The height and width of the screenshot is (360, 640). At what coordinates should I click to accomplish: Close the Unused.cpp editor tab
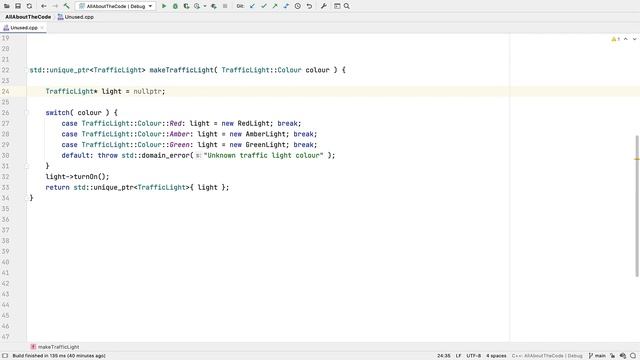tap(42, 28)
